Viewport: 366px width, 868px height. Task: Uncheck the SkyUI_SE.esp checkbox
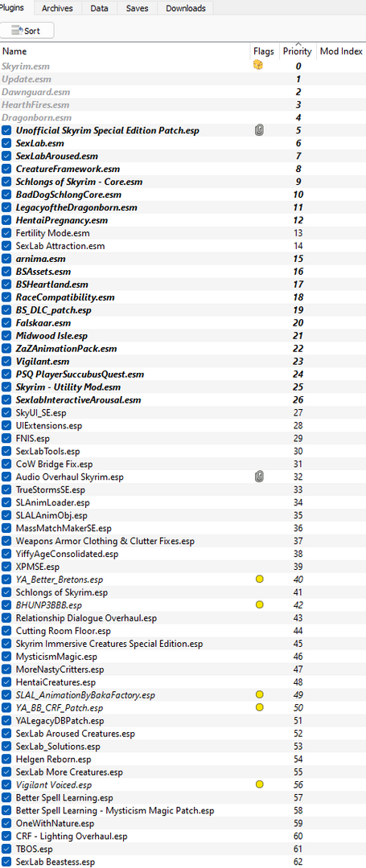tap(6, 412)
